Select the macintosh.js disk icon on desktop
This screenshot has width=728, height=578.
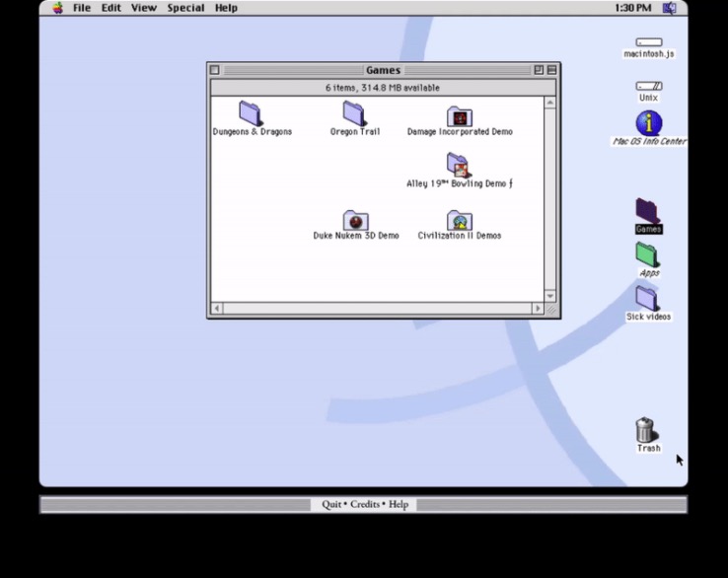coord(649,42)
